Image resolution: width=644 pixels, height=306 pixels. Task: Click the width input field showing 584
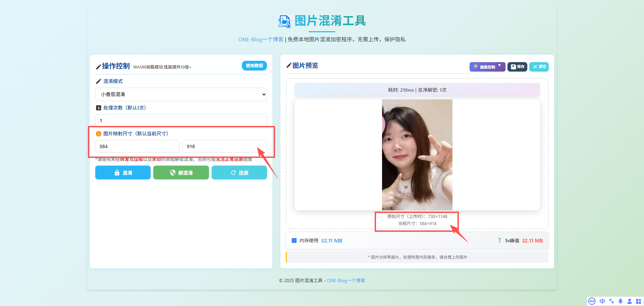tap(138, 146)
